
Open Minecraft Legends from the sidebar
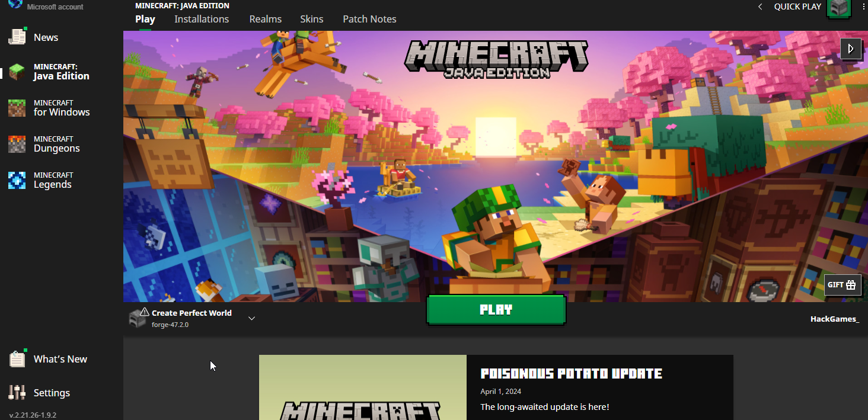pos(53,179)
